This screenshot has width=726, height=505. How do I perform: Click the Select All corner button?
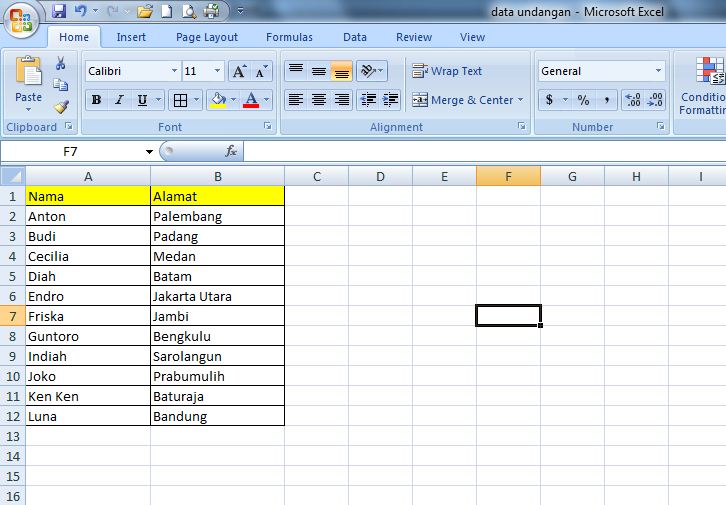click(x=13, y=176)
